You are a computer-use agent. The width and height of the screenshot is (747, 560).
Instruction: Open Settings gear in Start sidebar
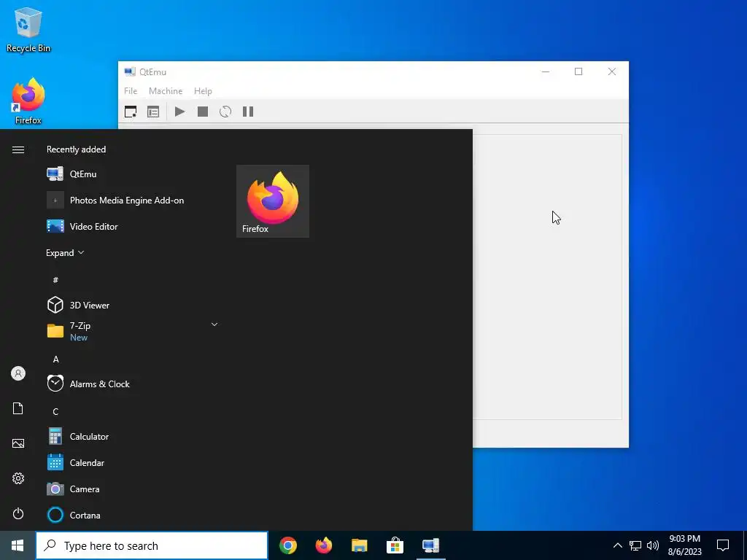click(18, 478)
